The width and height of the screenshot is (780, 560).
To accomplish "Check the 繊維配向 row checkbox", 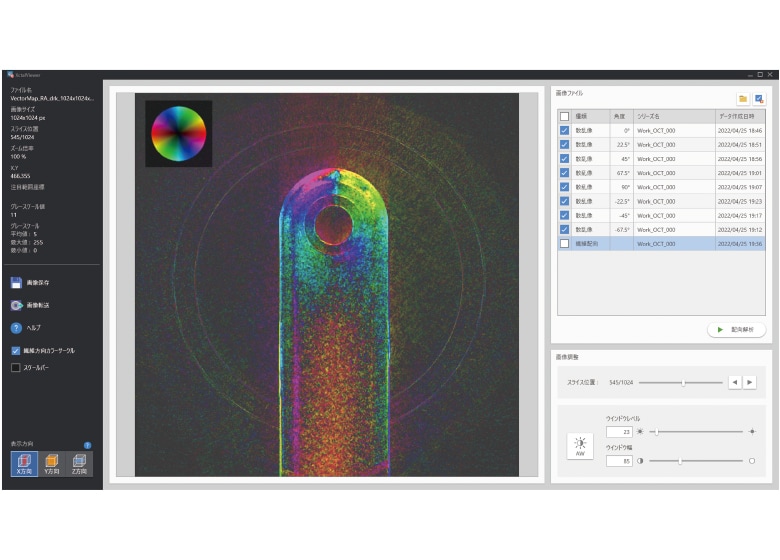I will [x=565, y=243].
